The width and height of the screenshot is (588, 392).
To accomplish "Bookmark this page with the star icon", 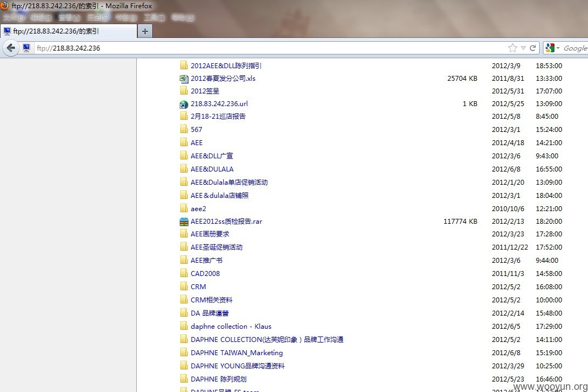I will 512,48.
